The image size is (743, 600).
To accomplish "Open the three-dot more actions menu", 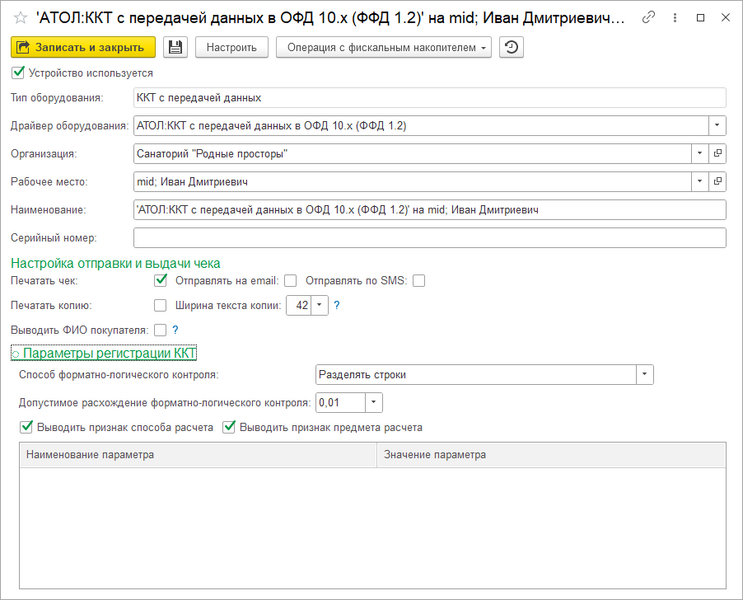I will coord(675,18).
